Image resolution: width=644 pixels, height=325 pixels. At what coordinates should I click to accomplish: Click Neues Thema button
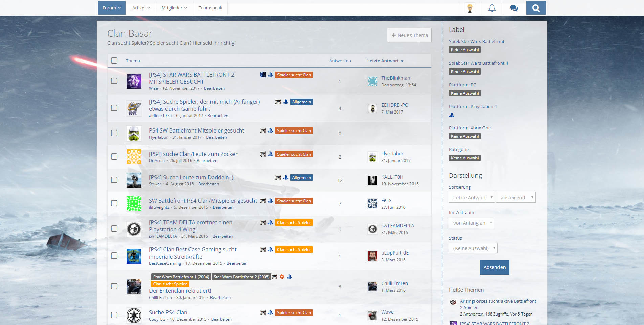pos(409,35)
